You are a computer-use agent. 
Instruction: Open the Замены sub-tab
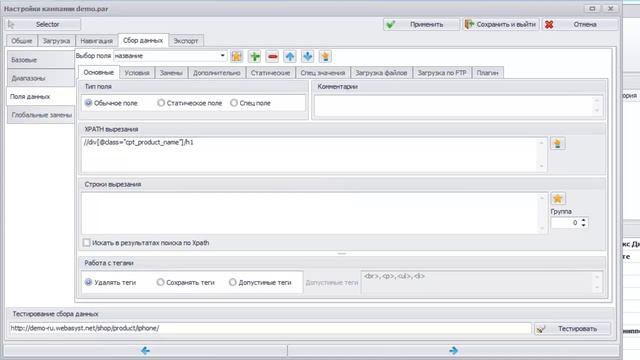click(x=171, y=73)
